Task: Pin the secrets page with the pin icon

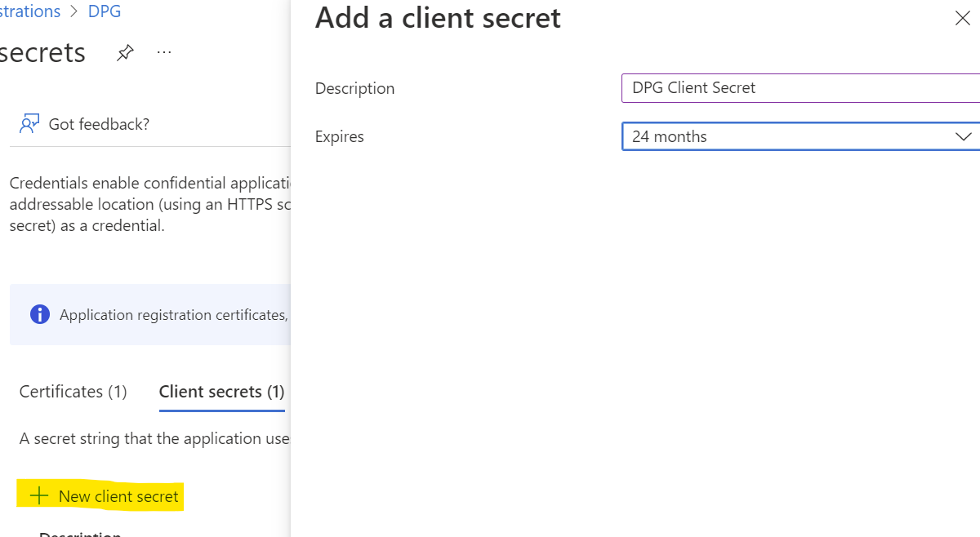Action: point(124,53)
